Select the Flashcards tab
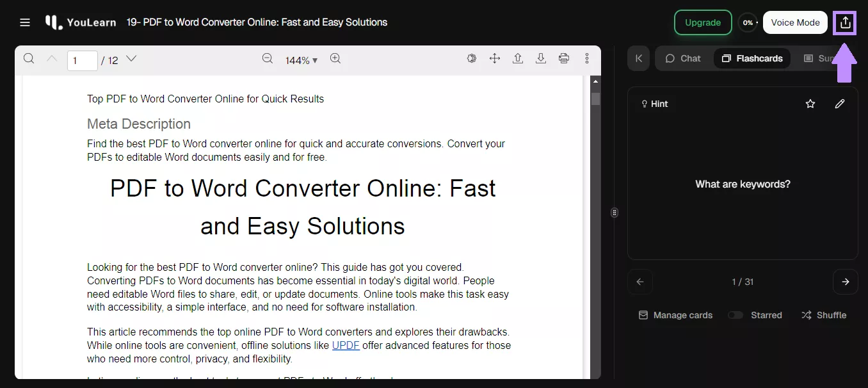The width and height of the screenshot is (868, 388). point(752,58)
